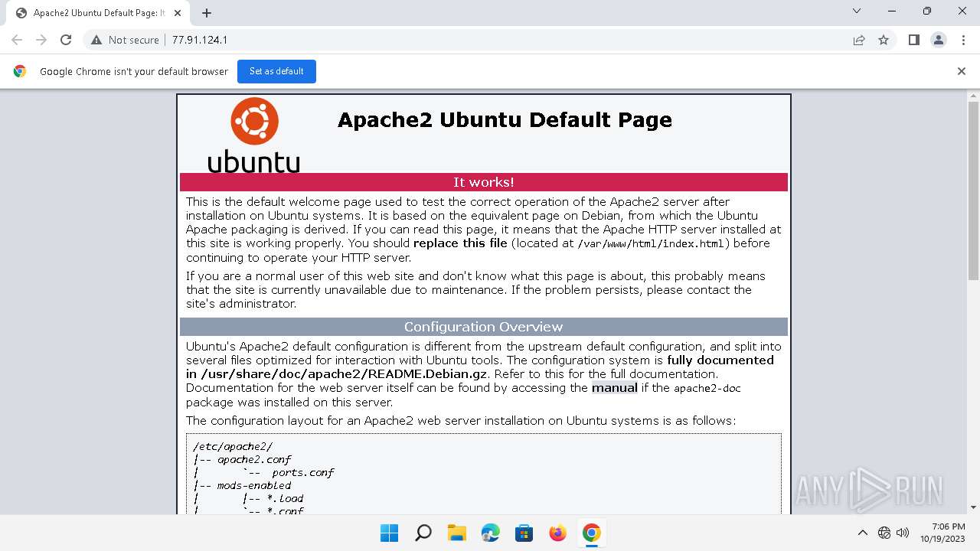Click the It works! banner
Screen dimensions: 980x551
pos(484,182)
